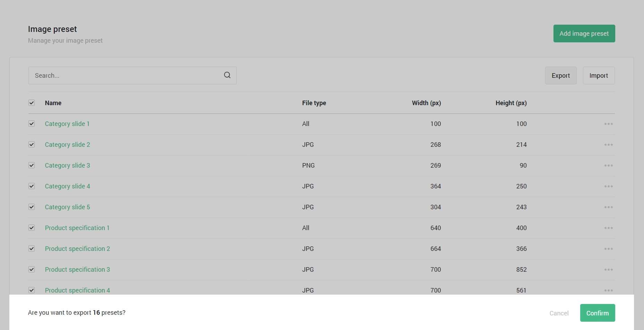
Task: Open more options for Product specification 3
Action: (608, 270)
